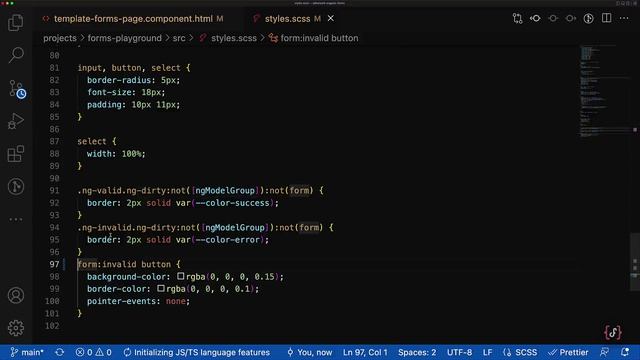Viewport: 640px width, 360px height.
Task: Click the 'select {' rule on line 87
Action: tap(97, 141)
